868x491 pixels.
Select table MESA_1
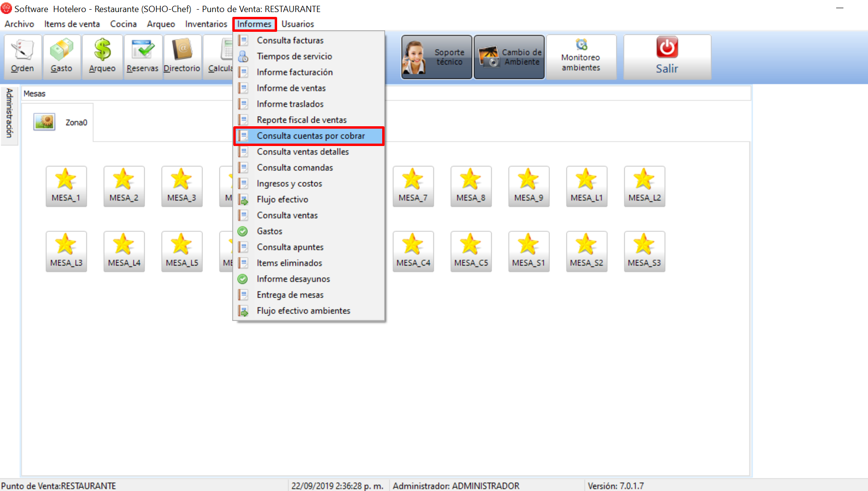(x=66, y=186)
